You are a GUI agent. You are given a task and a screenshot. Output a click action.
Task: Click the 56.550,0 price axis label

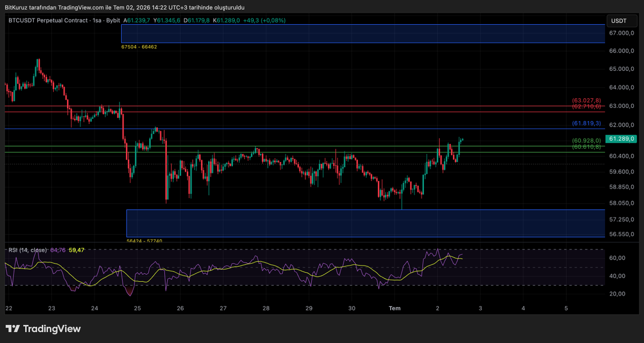621,235
